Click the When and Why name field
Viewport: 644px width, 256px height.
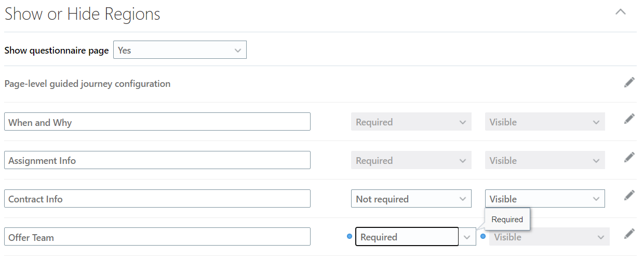pos(157,122)
